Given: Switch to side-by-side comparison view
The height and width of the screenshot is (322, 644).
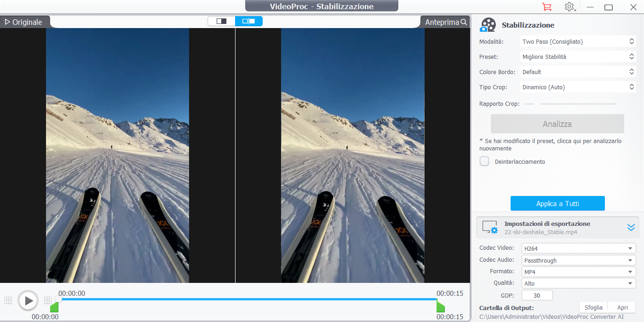Looking at the screenshot, I should pos(248,21).
